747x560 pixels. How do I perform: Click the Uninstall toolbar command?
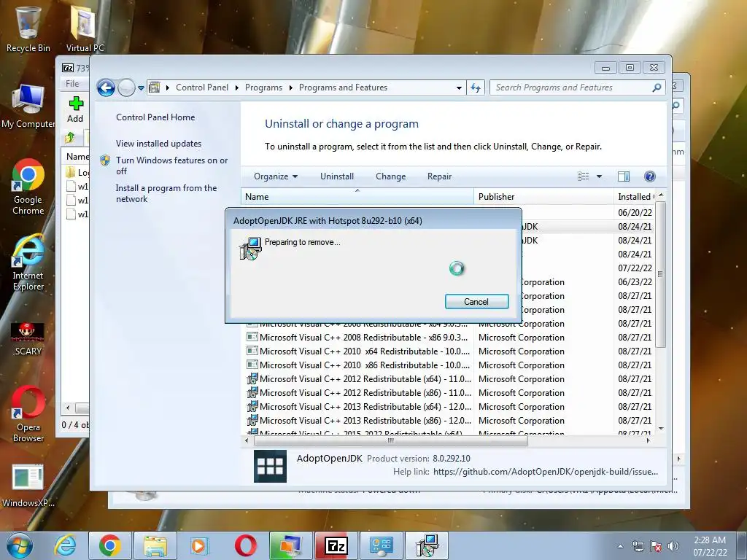coord(337,176)
